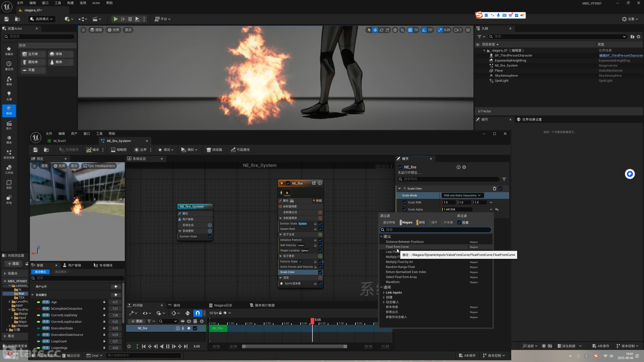644x362 pixels.
Task: Select the translate gizmo tool in viewport
Action: 375,30
